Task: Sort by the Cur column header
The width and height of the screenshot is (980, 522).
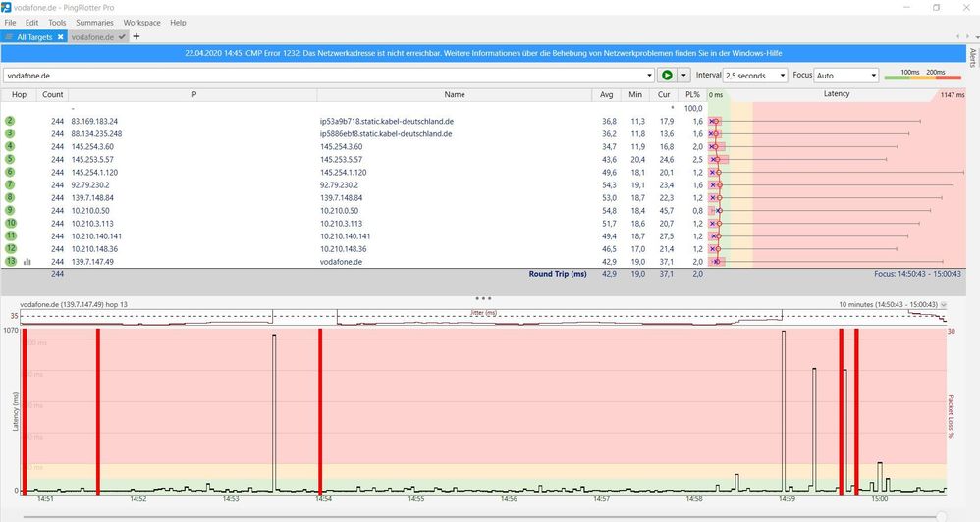Action: click(x=664, y=94)
